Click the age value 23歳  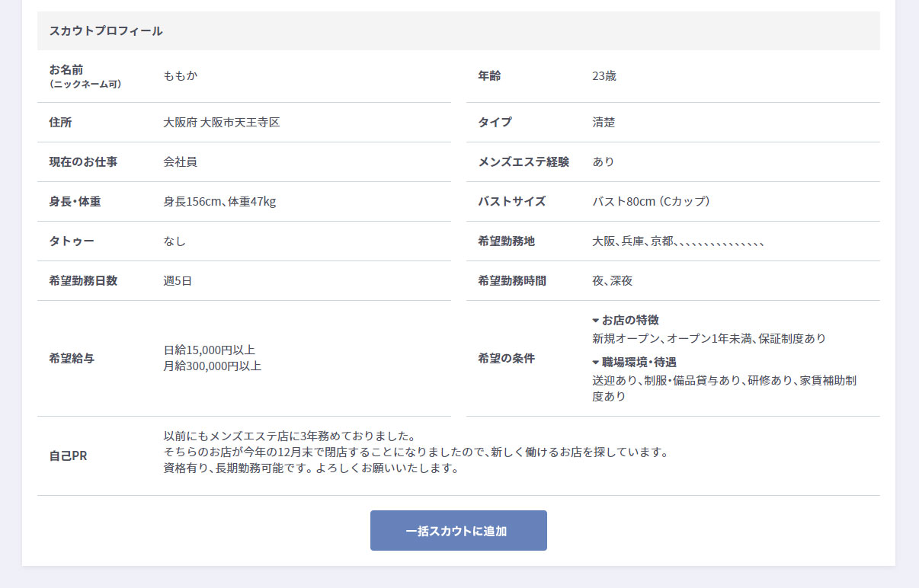(x=604, y=76)
